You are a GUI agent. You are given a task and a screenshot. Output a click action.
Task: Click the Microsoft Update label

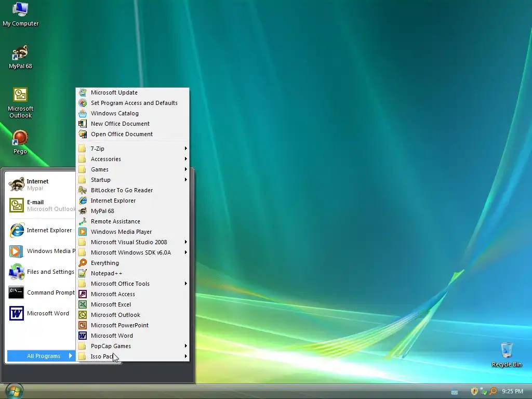[x=114, y=92]
